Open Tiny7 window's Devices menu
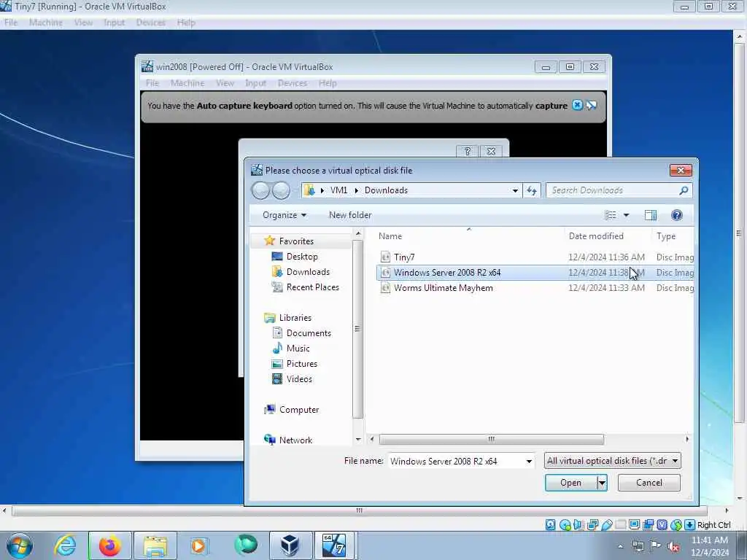Image resolution: width=747 pixels, height=560 pixels. click(150, 23)
